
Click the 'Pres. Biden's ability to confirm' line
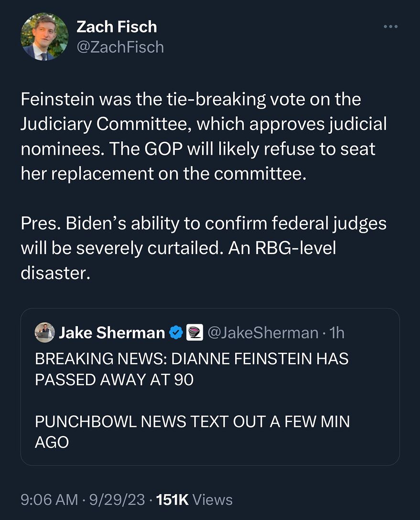(x=204, y=223)
